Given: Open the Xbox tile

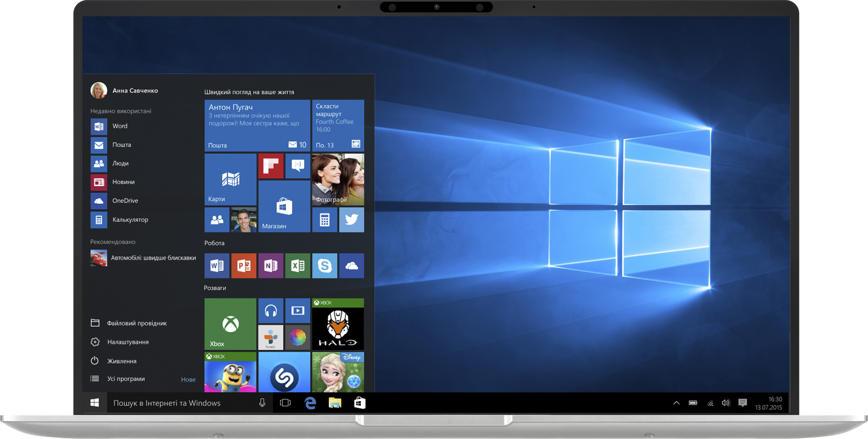Looking at the screenshot, I should click(x=230, y=324).
